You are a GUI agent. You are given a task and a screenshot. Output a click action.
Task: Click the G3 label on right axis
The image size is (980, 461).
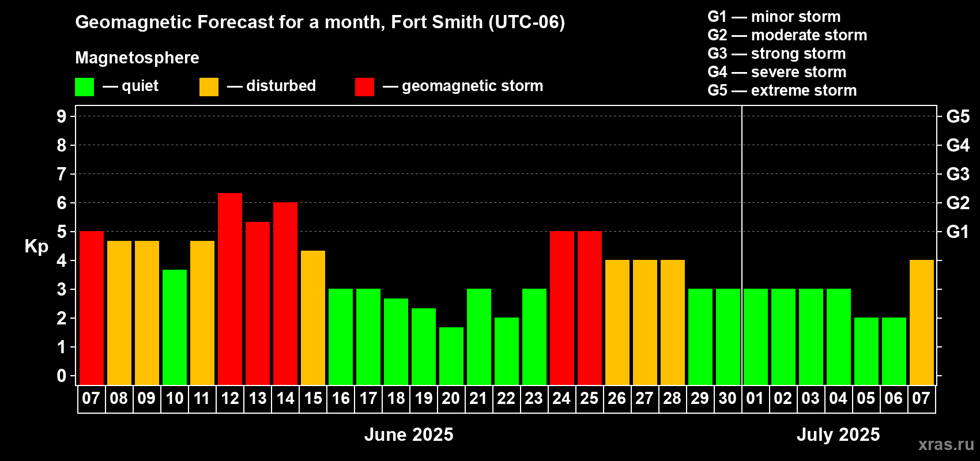pos(958,174)
